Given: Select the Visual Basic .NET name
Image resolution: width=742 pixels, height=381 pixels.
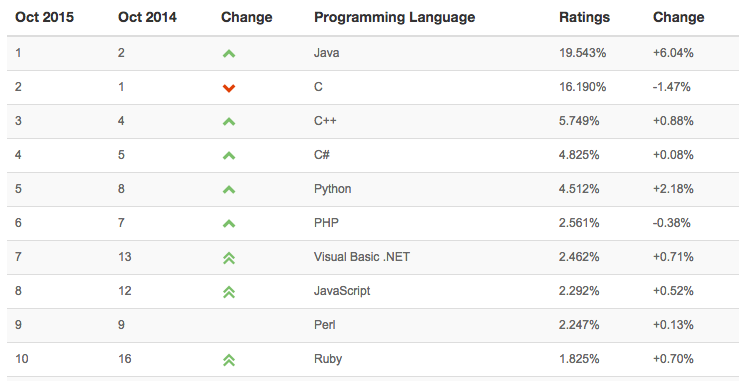Looking at the screenshot, I should tap(362, 257).
